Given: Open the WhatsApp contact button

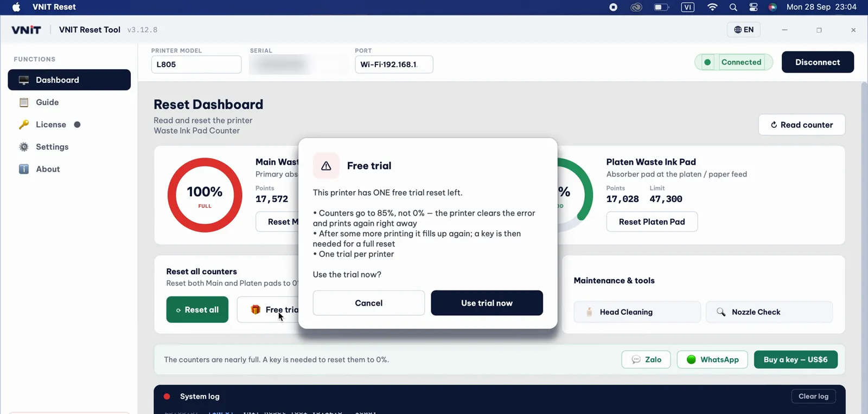Looking at the screenshot, I should [x=712, y=360].
